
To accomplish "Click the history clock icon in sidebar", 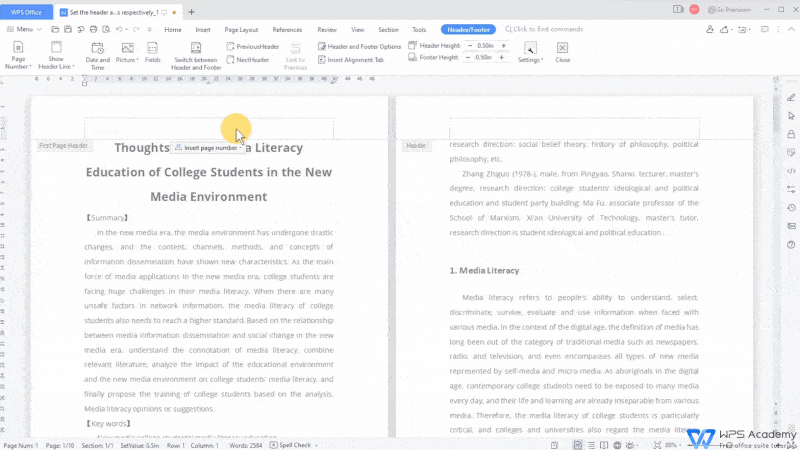I will 791,208.
